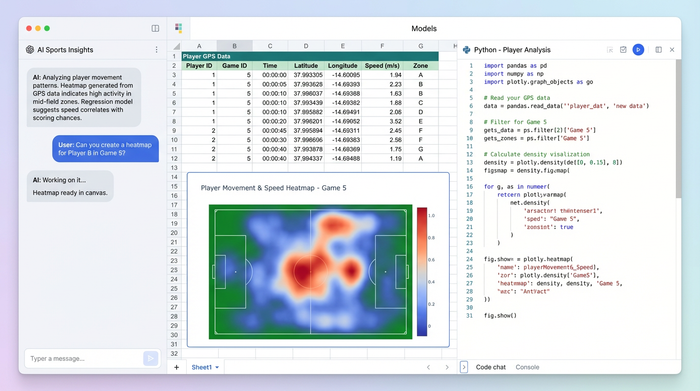Image resolution: width=700 pixels, height=391 pixels.
Task: Click the collapse-arrow icon in the Python panel header
Action: [x=610, y=50]
